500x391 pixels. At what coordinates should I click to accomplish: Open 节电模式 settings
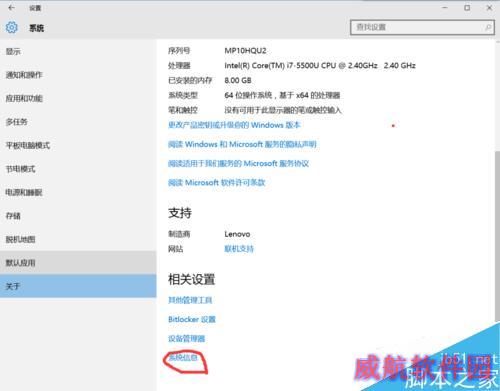click(78, 169)
